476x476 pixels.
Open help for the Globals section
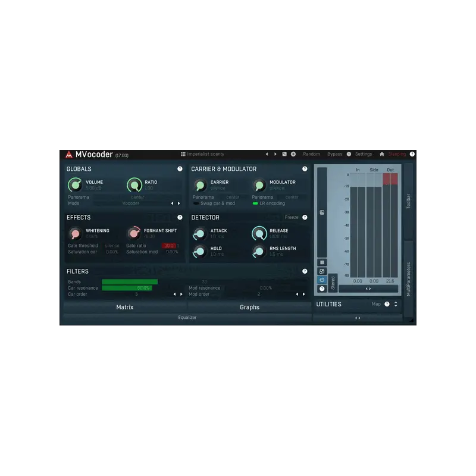180,169
